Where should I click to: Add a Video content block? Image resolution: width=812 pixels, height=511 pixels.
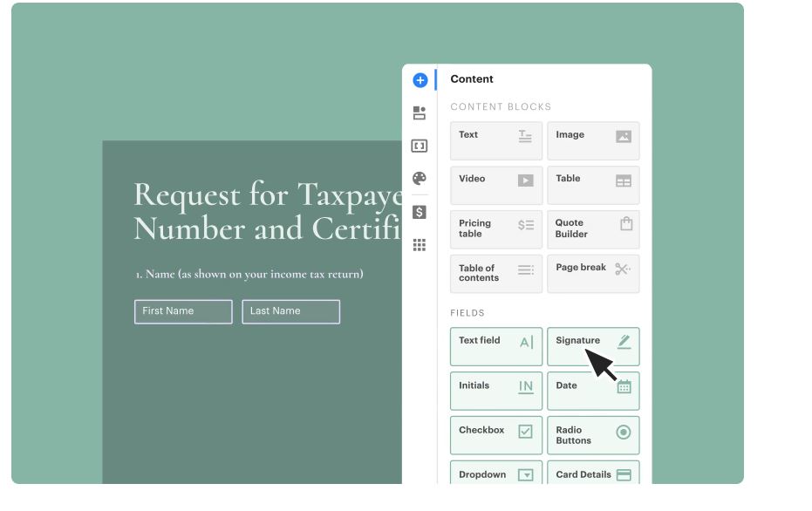[x=496, y=186]
